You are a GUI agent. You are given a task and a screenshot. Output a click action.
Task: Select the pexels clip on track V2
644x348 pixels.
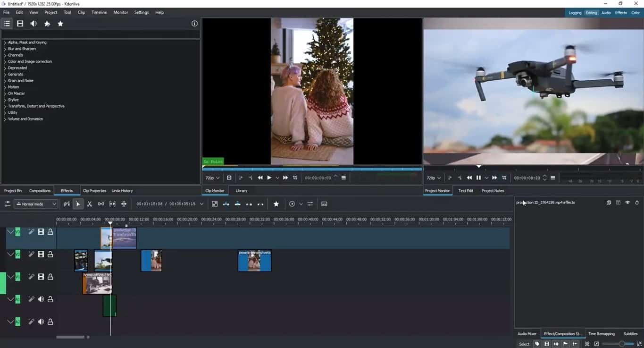click(254, 261)
